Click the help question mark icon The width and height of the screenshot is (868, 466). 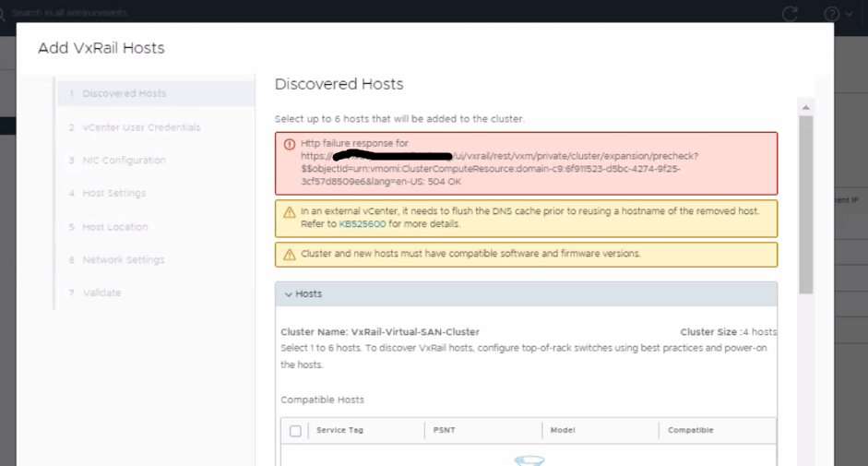831,14
